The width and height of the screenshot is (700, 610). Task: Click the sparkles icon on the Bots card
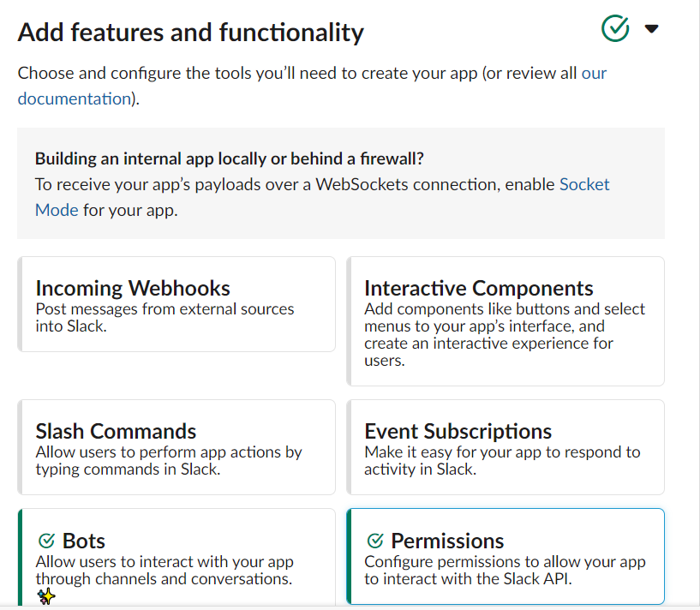[x=47, y=597]
